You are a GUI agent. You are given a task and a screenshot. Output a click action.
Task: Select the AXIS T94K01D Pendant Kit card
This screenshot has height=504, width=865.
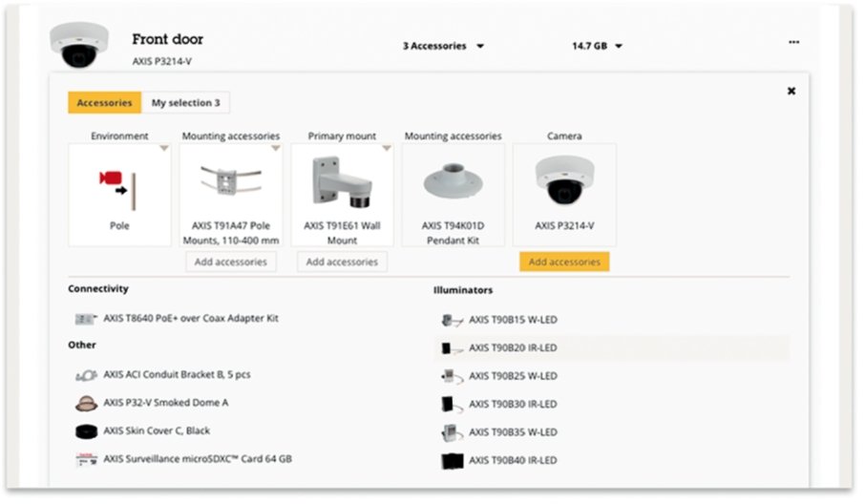[453, 195]
